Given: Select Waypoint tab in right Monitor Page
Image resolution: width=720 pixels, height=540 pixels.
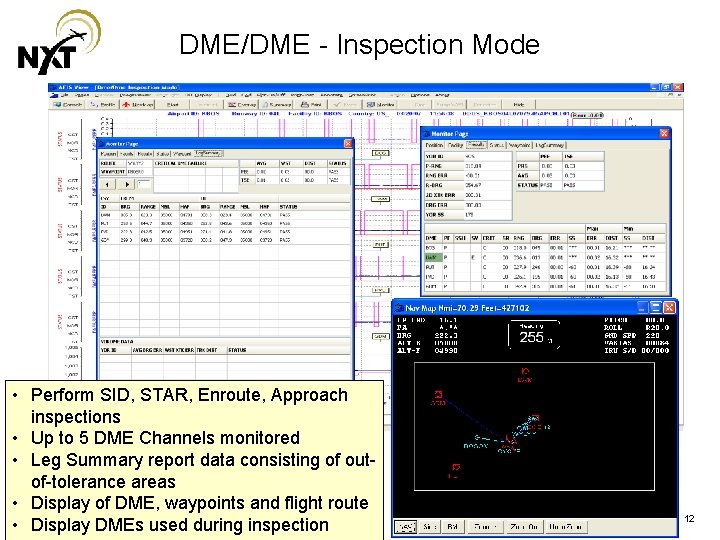Looking at the screenshot, I should [x=520, y=145].
